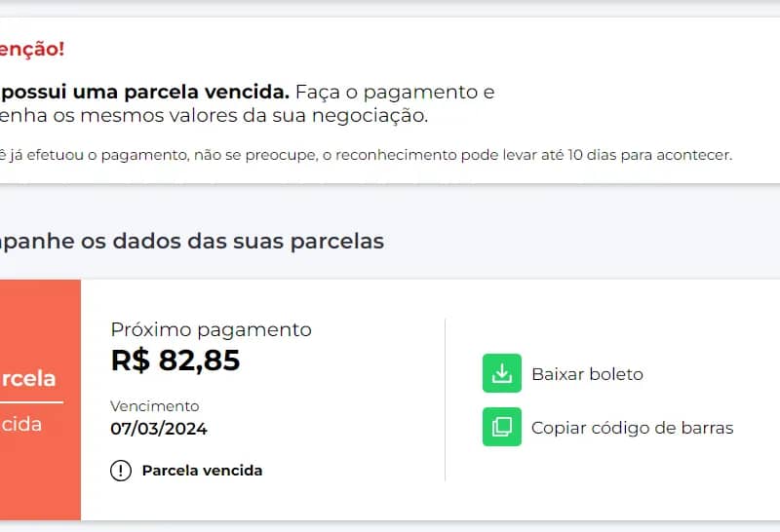
Task: Click the black Parcela vencida status text
Action: [x=202, y=471]
